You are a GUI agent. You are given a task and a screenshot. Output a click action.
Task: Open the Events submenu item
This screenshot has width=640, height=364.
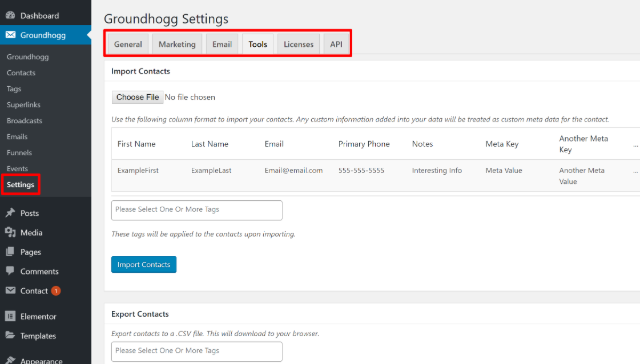point(17,168)
